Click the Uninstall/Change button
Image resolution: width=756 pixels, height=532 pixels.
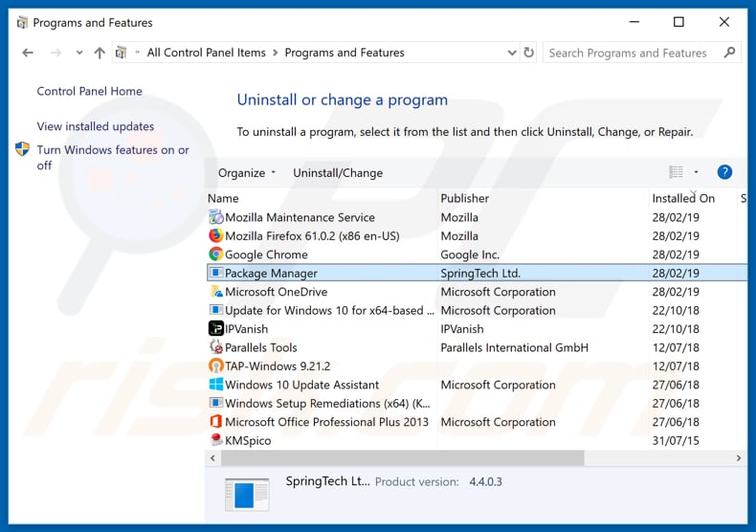(x=338, y=173)
